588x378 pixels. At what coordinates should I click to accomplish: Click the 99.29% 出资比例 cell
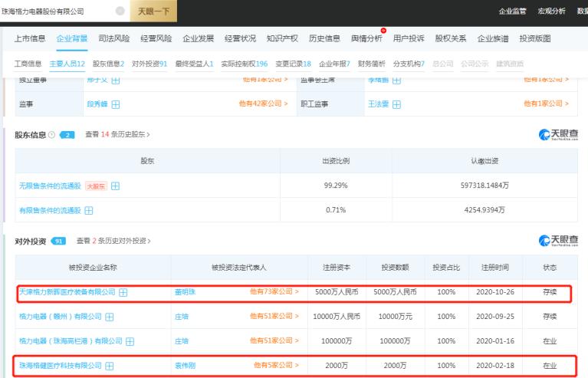point(336,186)
